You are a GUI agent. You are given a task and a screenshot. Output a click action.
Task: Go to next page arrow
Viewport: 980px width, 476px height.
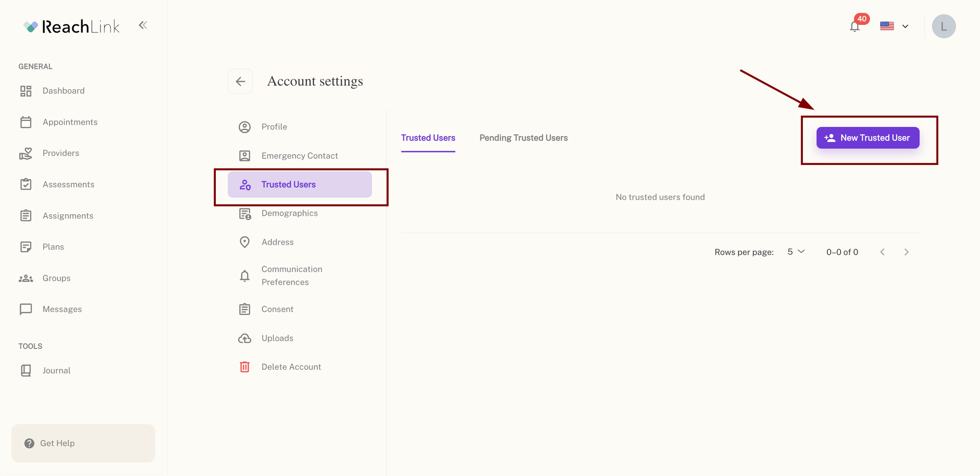[906, 252]
